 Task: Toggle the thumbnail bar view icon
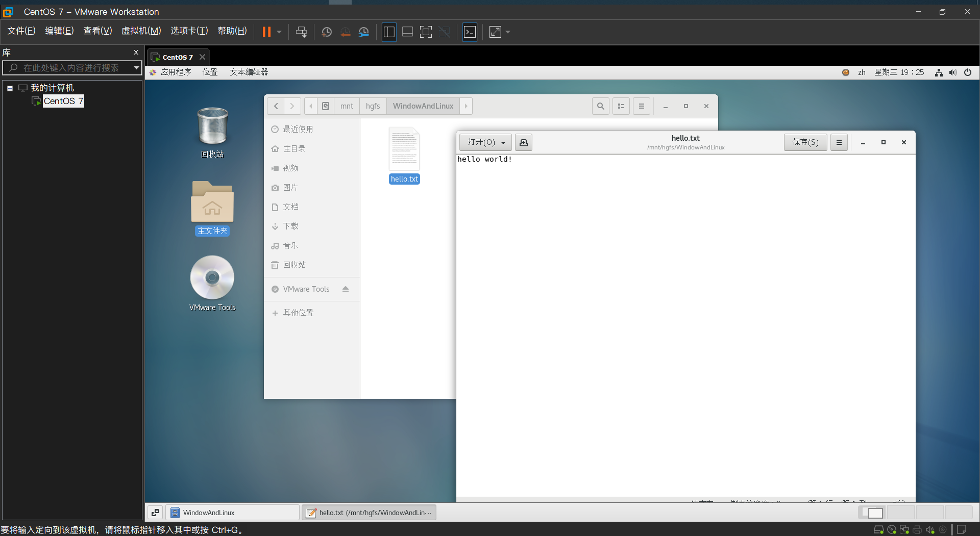pyautogui.click(x=407, y=32)
